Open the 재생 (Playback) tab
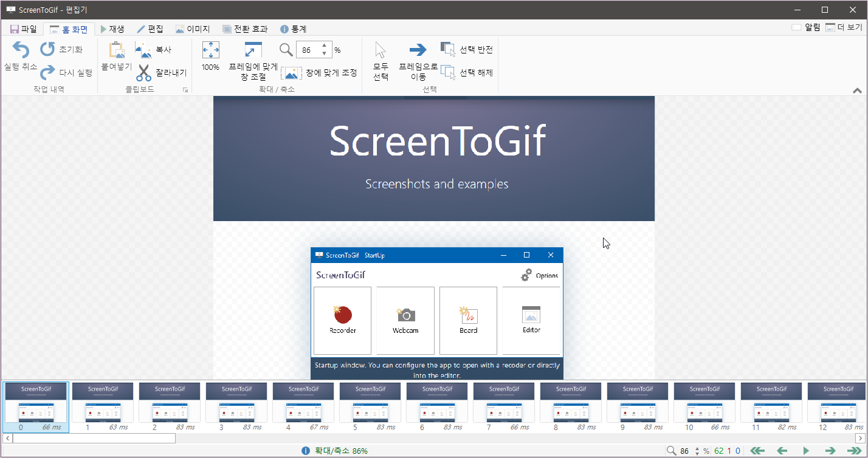 point(112,29)
